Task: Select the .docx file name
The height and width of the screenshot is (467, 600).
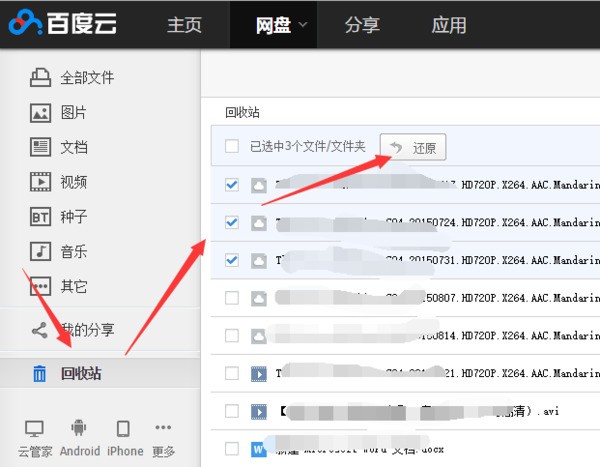Action: 360,449
